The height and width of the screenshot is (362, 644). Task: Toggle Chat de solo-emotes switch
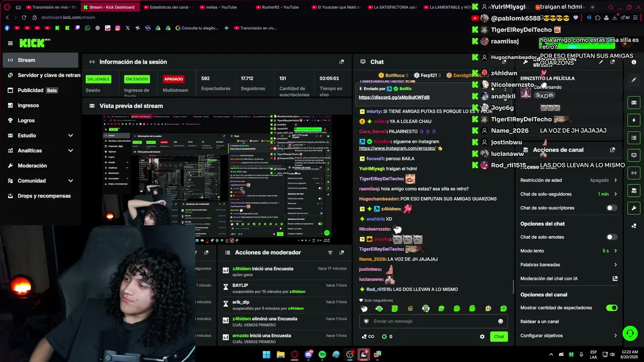click(612, 237)
